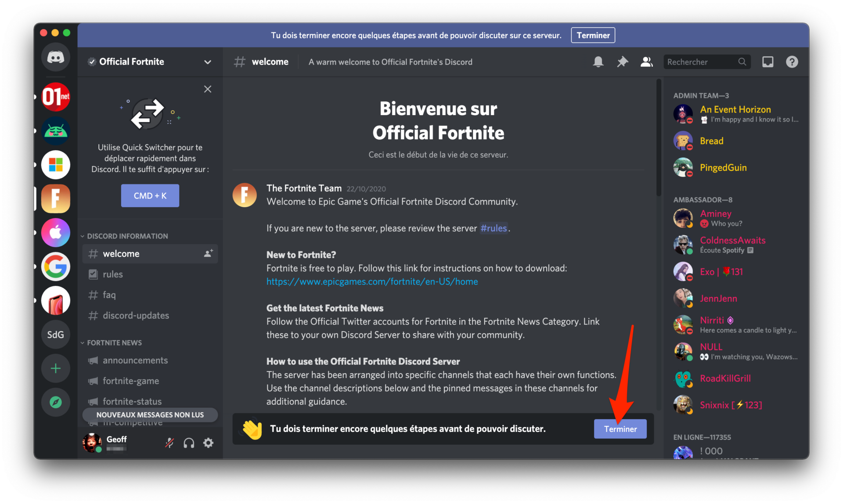Click the CMD + K button

(x=150, y=196)
